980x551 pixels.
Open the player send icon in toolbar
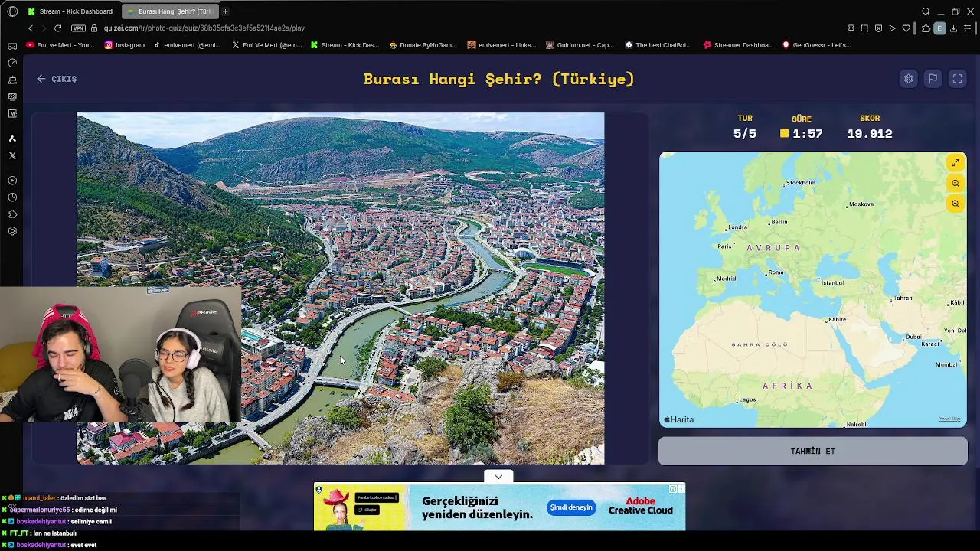[x=892, y=28]
